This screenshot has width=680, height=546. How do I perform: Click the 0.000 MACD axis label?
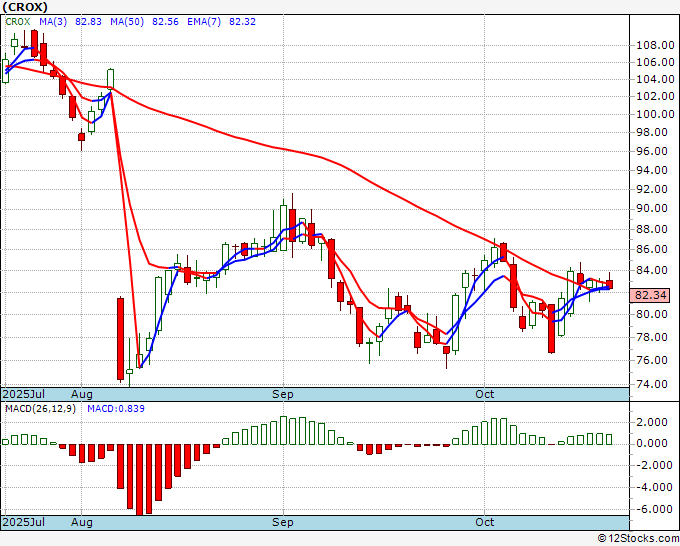point(652,443)
